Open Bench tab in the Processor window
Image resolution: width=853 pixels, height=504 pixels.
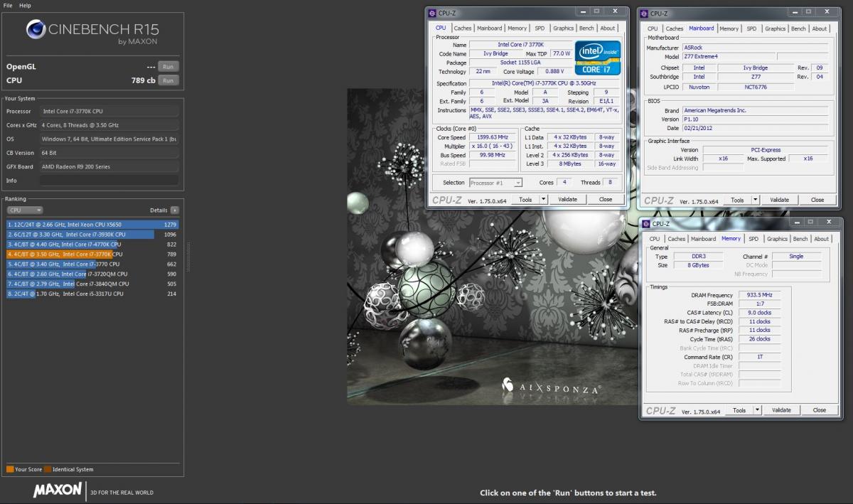pos(586,28)
